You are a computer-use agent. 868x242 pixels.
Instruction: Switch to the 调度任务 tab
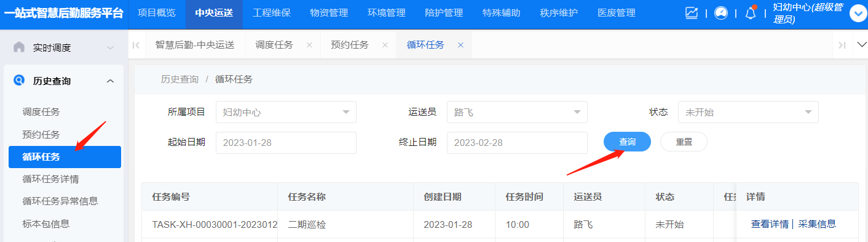click(274, 45)
